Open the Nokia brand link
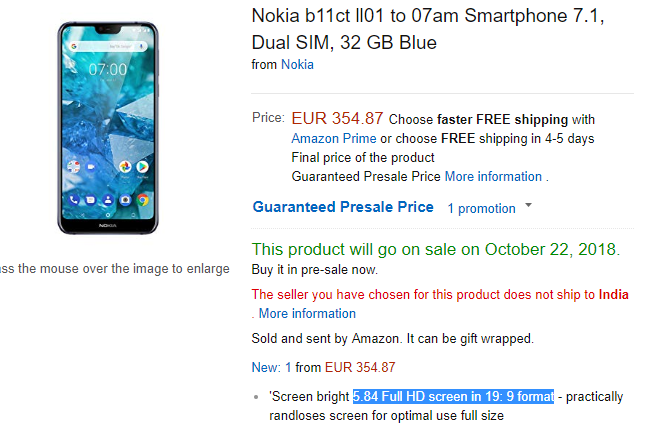Viewport: 654px width, 424px height. point(297,64)
